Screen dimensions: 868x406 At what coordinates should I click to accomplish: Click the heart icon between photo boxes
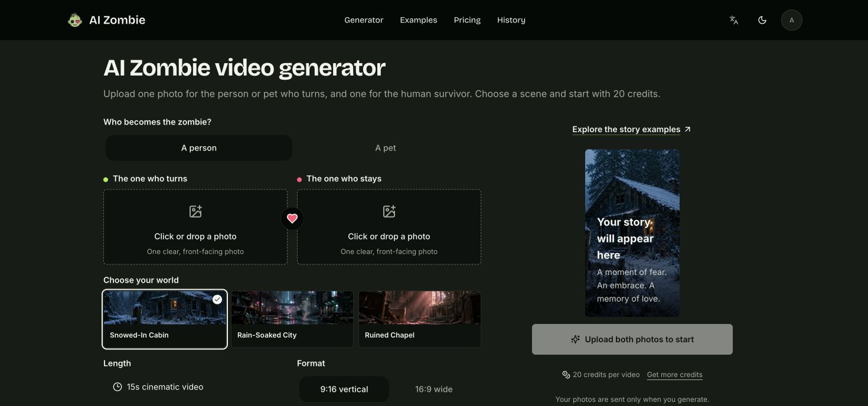pos(292,218)
